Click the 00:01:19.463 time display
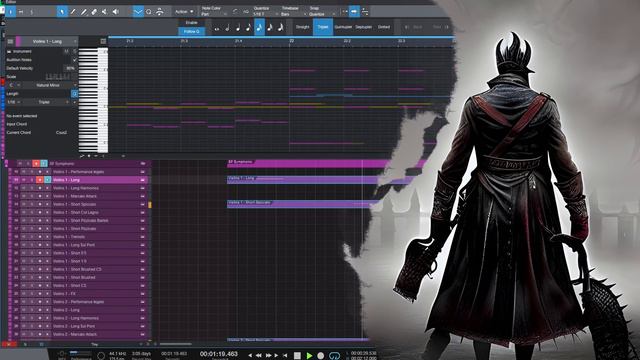Viewport: 640px width, 360px height. [218, 354]
